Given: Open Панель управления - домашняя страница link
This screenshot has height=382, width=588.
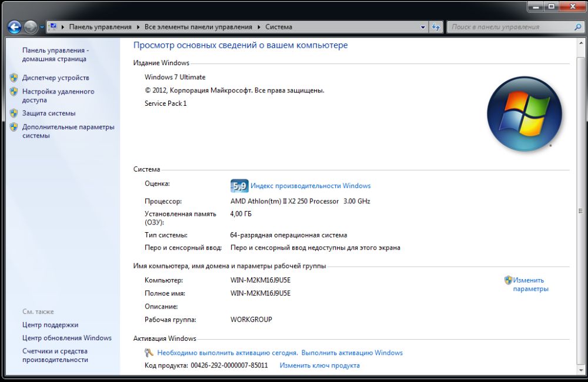Looking at the screenshot, I should (x=55, y=54).
